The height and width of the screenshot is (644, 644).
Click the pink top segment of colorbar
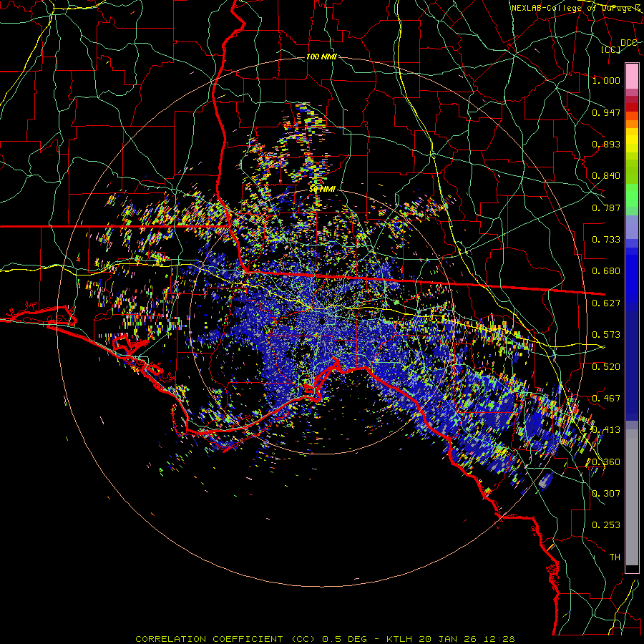(632, 77)
